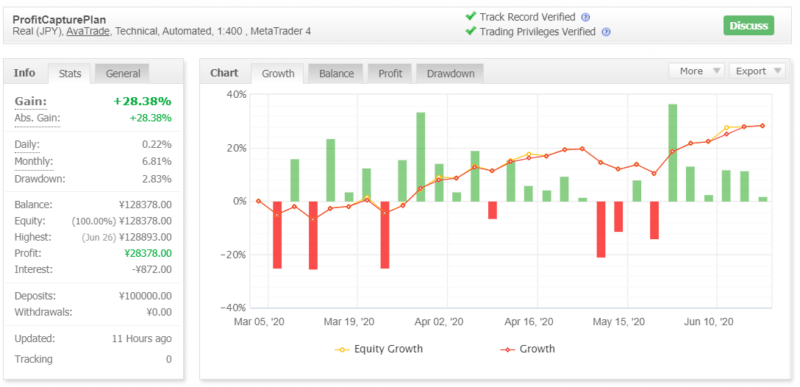Click the green Discuss button

(748, 25)
